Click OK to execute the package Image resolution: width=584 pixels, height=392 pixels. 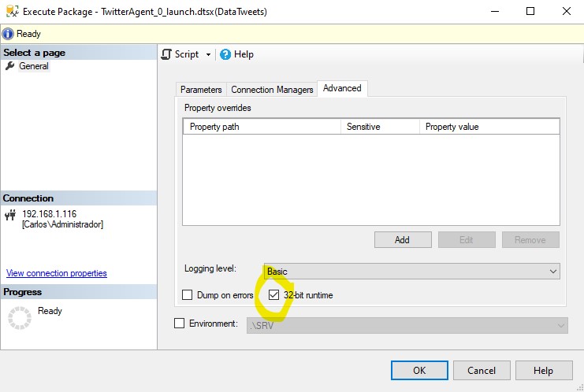point(419,371)
